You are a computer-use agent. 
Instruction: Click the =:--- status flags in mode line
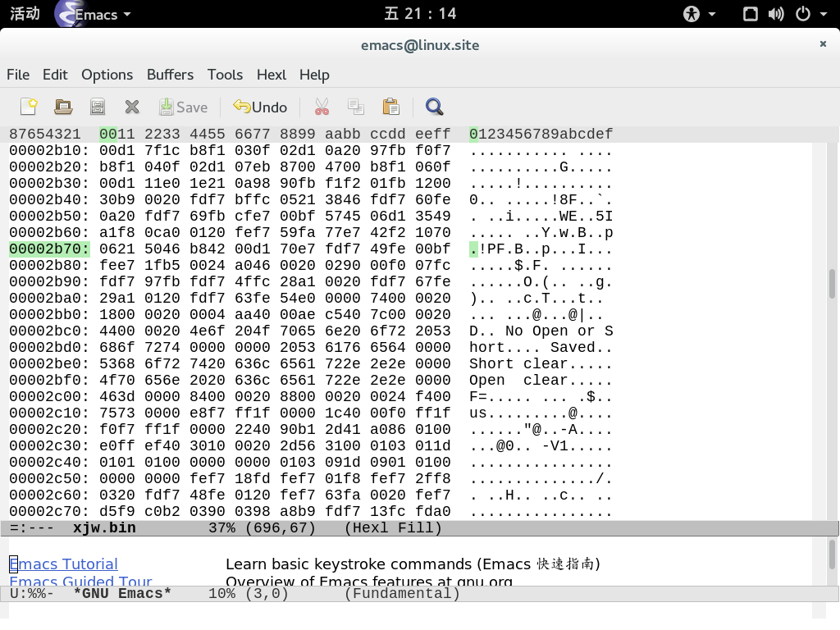pos(32,528)
